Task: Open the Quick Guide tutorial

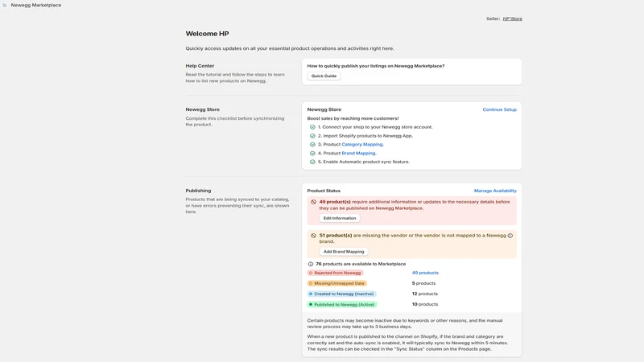Action: 324,76
